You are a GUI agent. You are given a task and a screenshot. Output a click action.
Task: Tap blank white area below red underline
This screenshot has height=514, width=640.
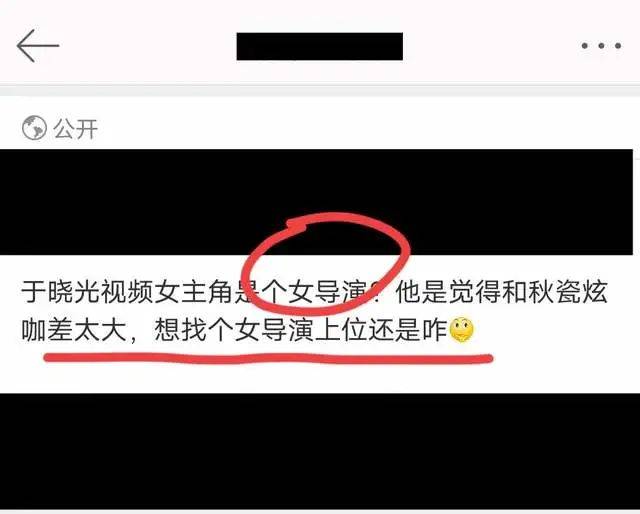click(320, 379)
